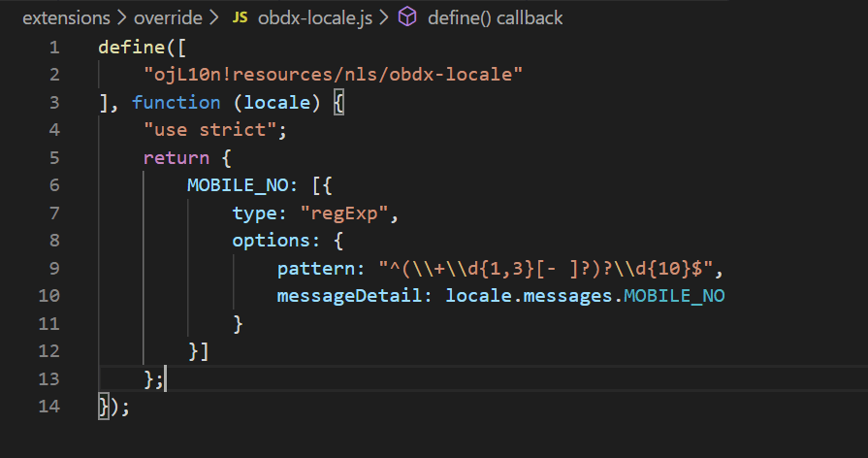Screen dimensions: 868x458
Task: Click the define keyword on line 1
Action: [132, 48]
